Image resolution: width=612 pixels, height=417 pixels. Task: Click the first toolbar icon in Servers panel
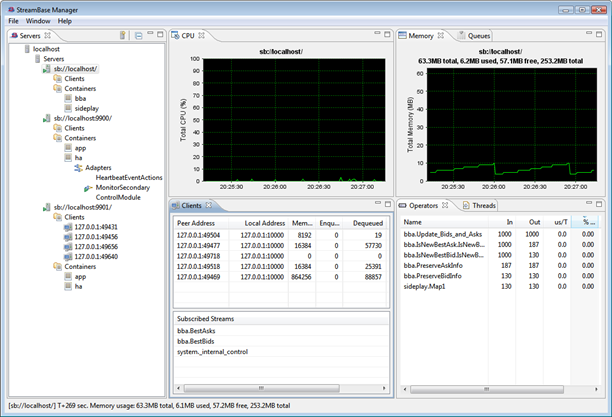(x=122, y=35)
